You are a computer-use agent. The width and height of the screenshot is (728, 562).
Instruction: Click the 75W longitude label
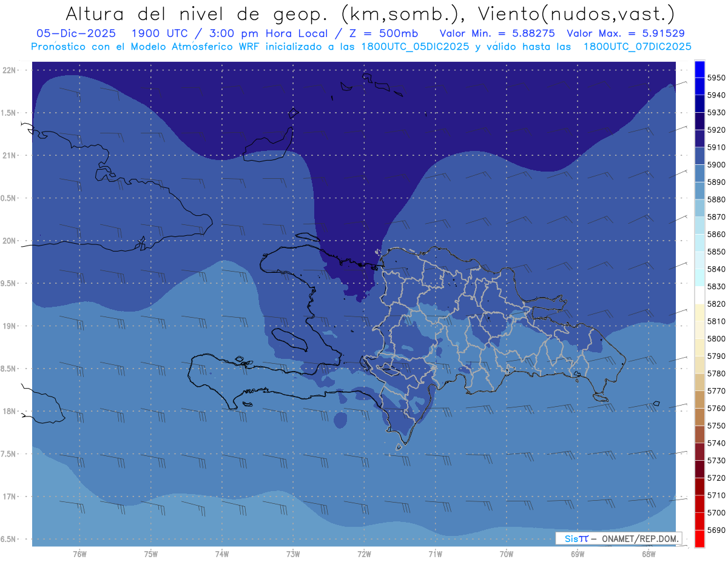151,554
